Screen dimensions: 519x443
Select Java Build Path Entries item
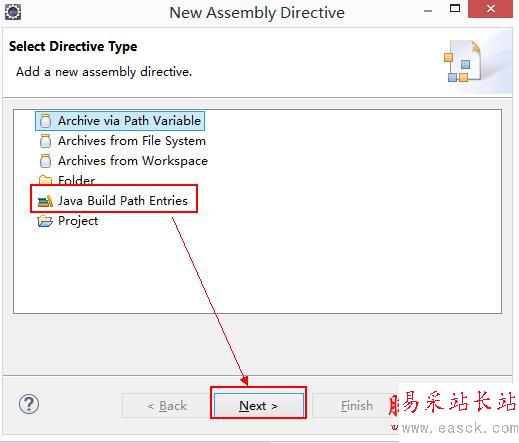pyautogui.click(x=113, y=201)
